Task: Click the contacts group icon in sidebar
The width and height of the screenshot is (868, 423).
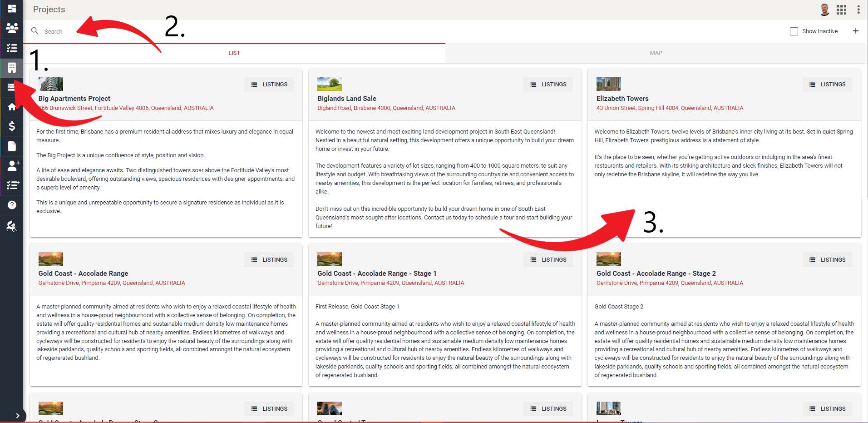Action: [12, 28]
